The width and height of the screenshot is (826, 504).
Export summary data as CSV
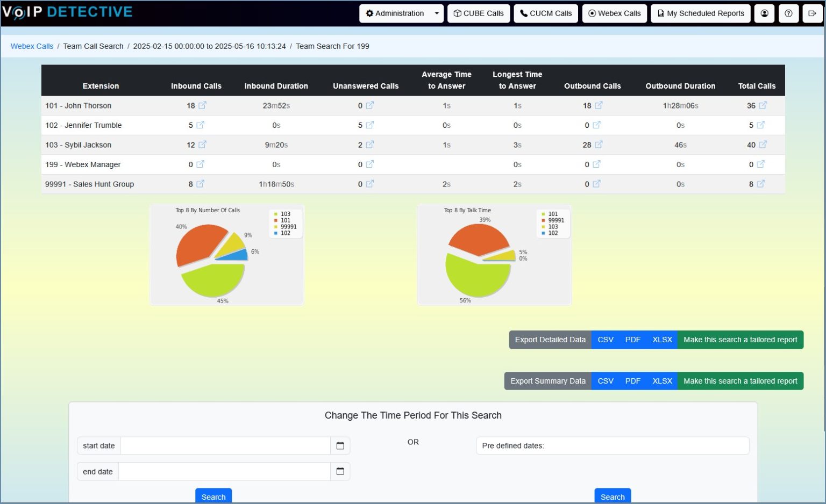605,380
